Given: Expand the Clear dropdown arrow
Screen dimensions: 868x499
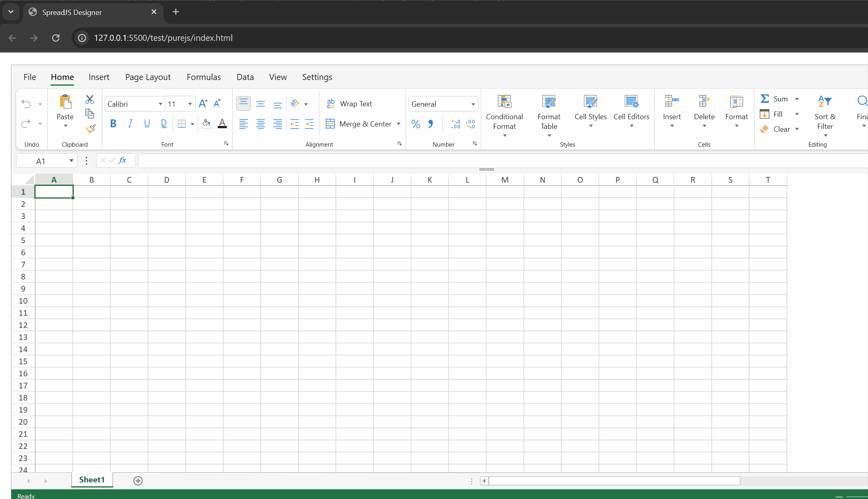Looking at the screenshot, I should (797, 129).
